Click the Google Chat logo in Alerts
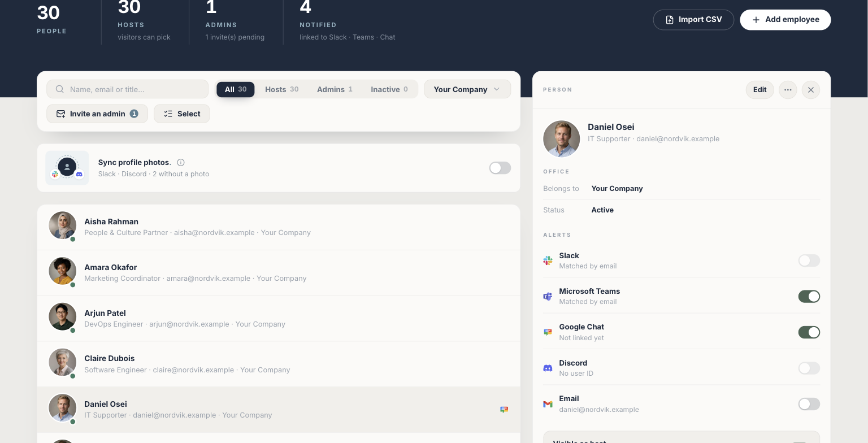This screenshot has height=443, width=868. pyautogui.click(x=548, y=332)
